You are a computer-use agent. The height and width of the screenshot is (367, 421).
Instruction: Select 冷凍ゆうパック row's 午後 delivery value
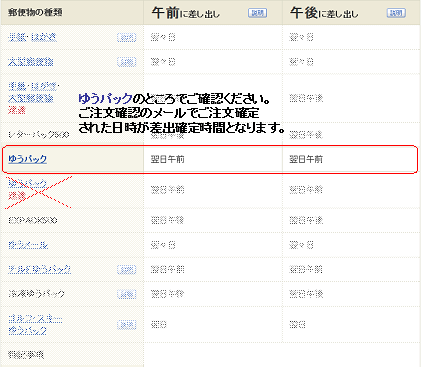pos(306,294)
